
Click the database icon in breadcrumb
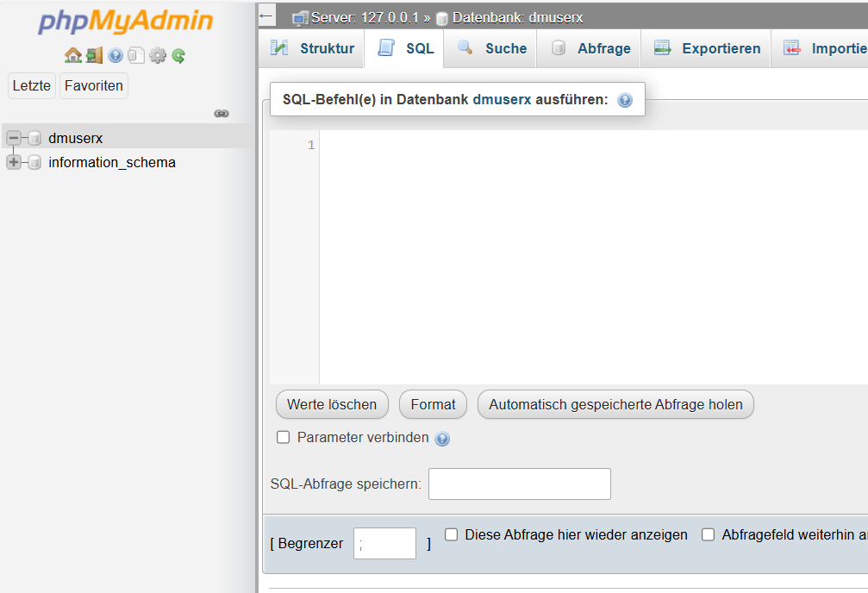pos(441,19)
